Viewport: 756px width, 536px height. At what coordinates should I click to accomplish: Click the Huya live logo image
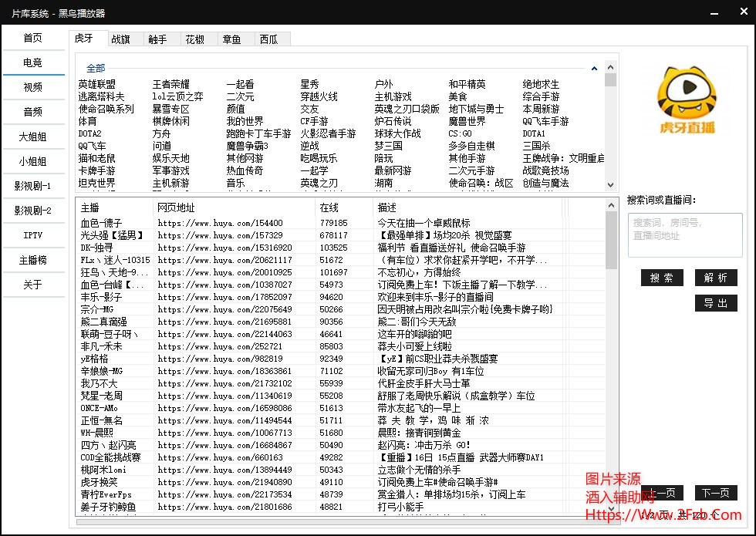(685, 101)
